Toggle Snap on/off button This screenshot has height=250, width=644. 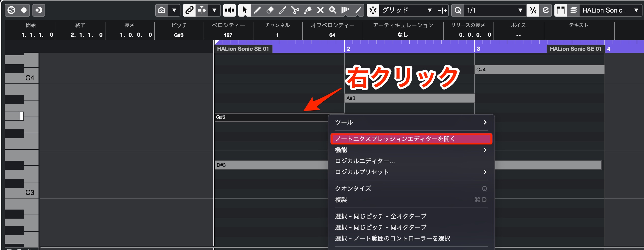coord(373,10)
